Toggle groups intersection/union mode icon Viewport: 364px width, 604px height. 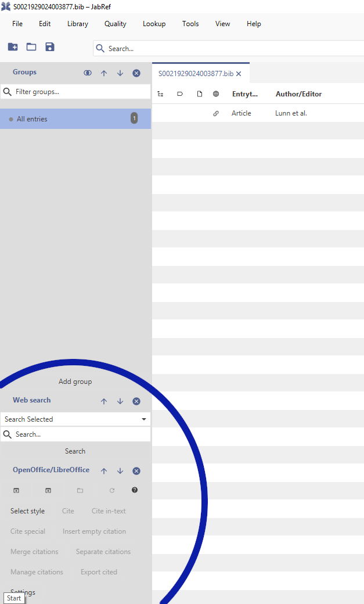88,73
